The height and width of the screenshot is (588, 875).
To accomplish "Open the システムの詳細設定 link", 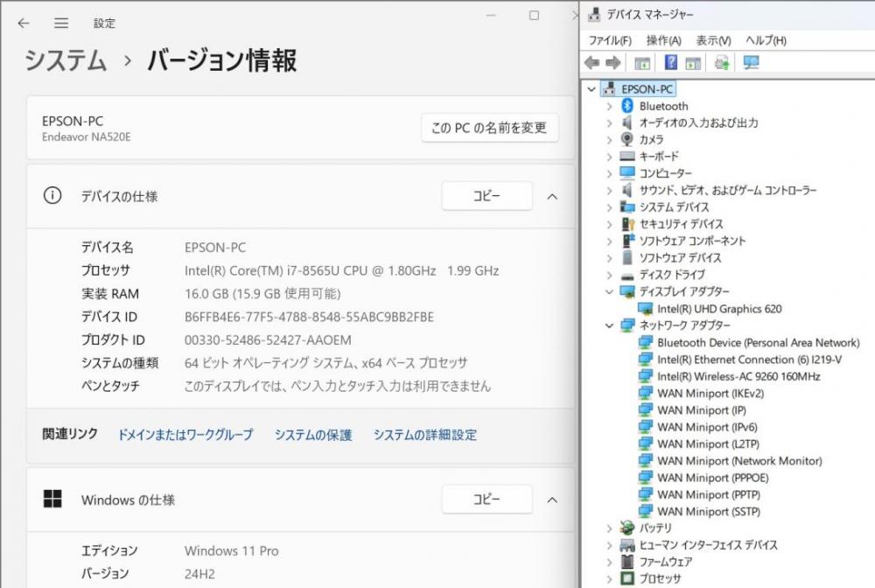I will 425,435.
